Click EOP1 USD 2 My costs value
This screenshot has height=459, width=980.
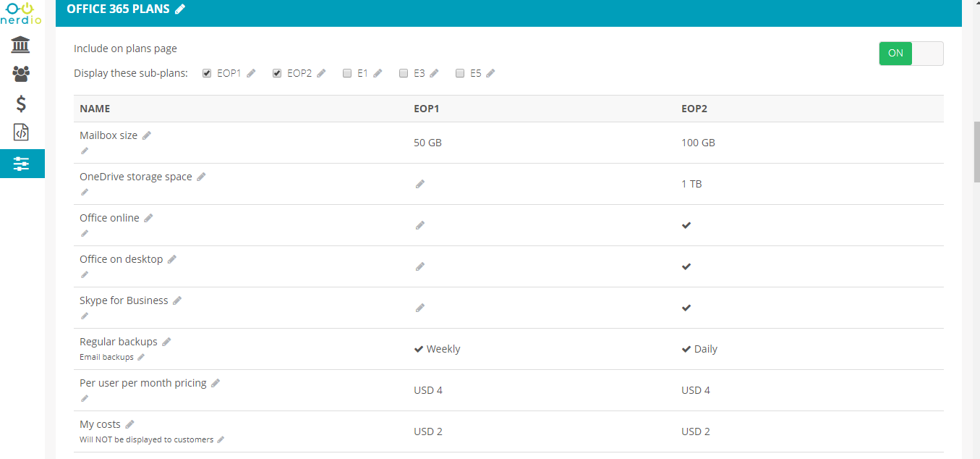click(x=428, y=431)
